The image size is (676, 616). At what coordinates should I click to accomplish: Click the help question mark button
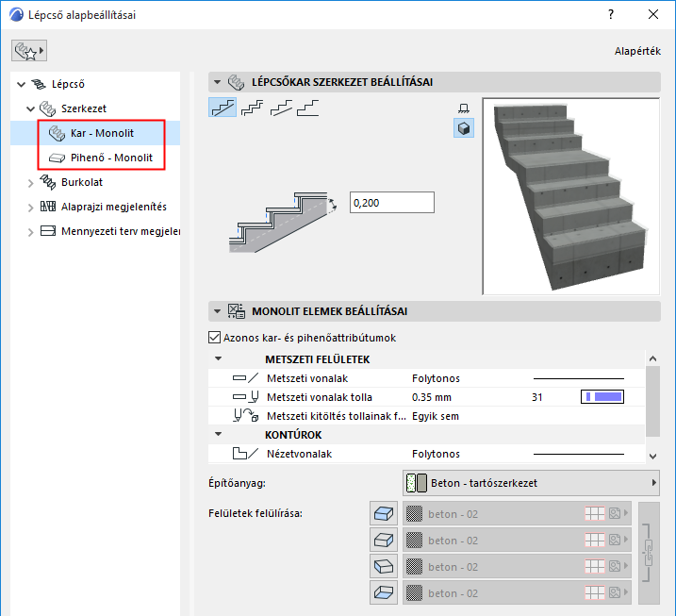pyautogui.click(x=611, y=15)
